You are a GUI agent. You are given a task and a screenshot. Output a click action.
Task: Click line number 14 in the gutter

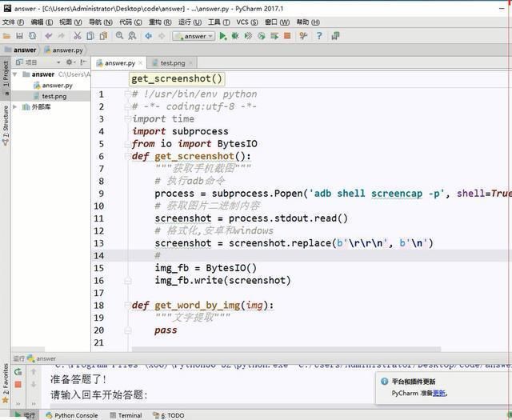pos(98,256)
